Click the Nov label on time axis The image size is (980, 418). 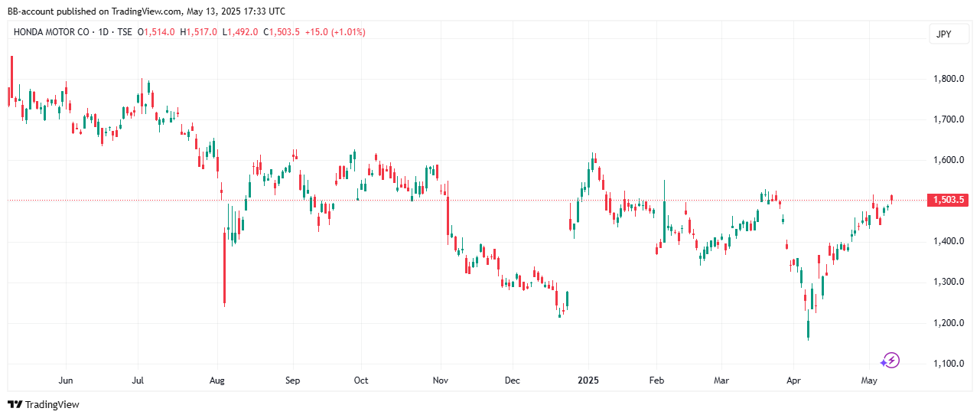click(x=440, y=380)
